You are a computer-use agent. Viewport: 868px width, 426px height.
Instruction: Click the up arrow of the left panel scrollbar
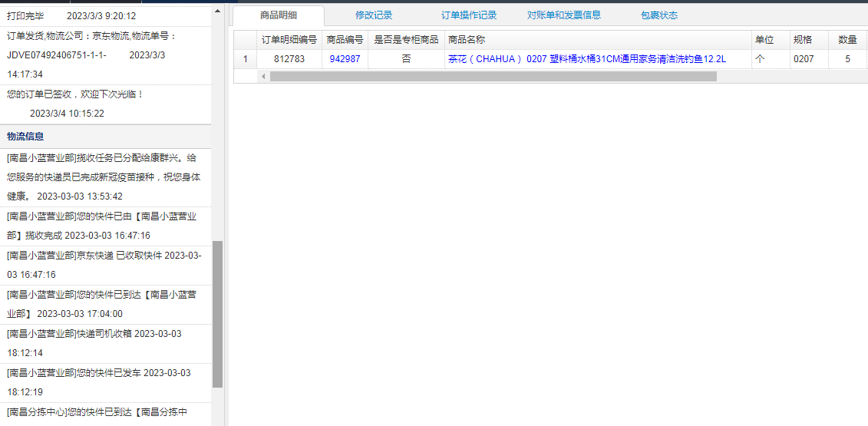point(217,11)
